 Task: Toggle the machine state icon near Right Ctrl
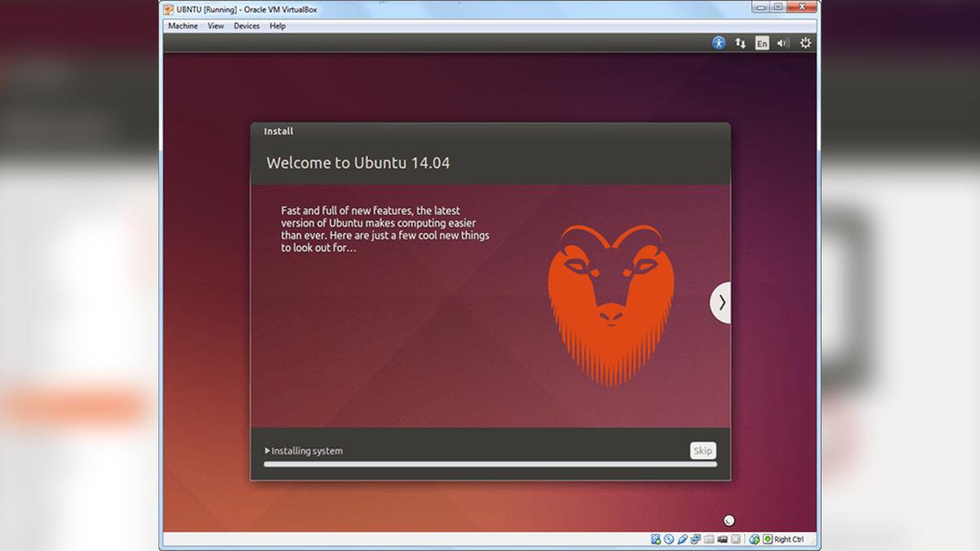point(768,539)
